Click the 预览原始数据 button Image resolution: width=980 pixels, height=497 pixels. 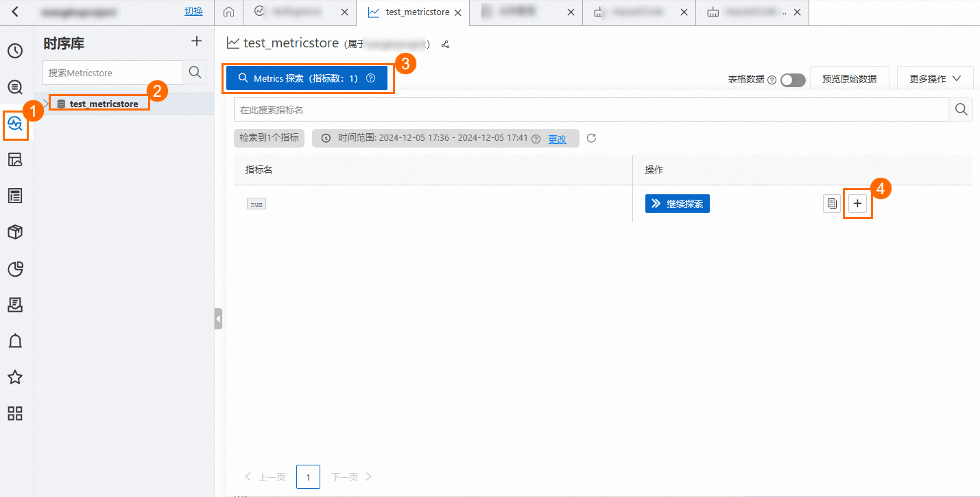click(849, 79)
